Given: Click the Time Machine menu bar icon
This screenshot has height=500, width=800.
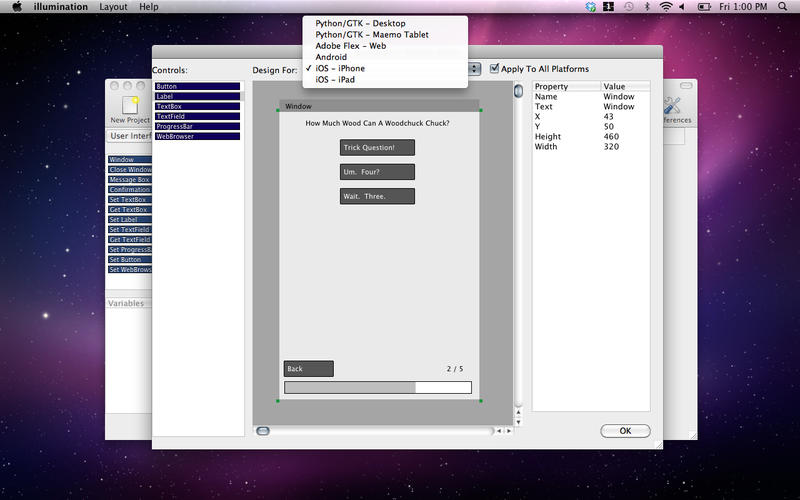Looking at the screenshot, I should pyautogui.click(x=627, y=7).
